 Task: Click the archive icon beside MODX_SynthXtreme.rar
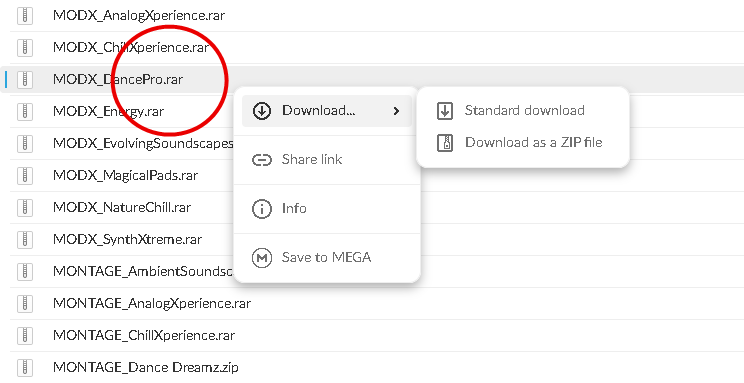[25, 239]
